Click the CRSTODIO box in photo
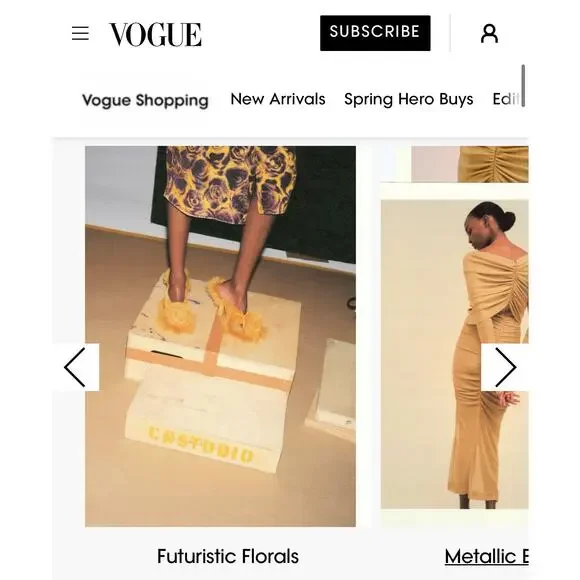 202,444
